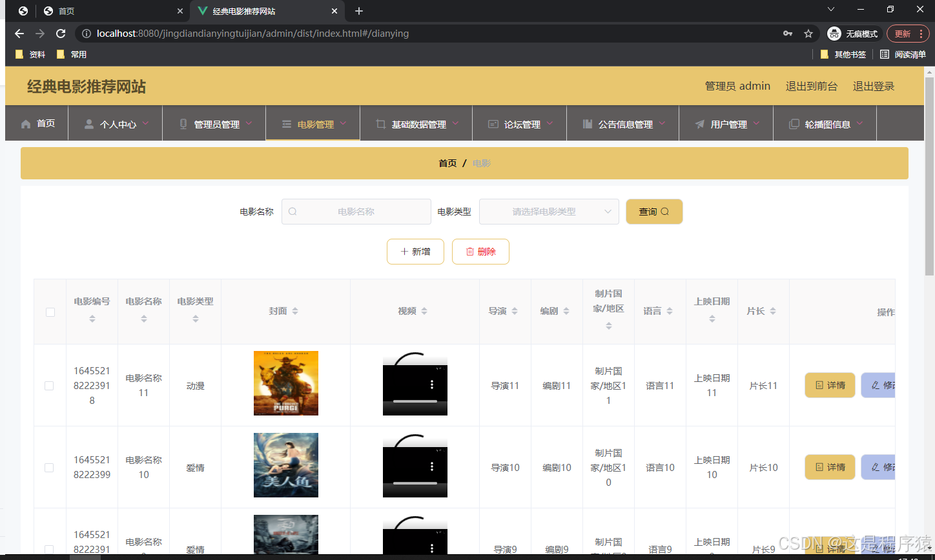Sort by the 上映日期 column arrows

(x=712, y=319)
